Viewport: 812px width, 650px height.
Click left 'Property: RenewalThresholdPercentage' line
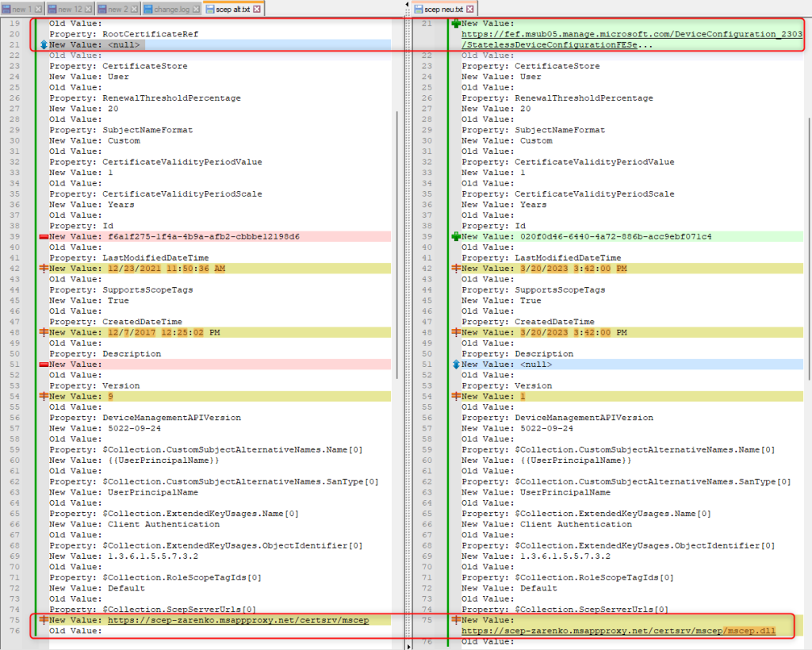click(x=145, y=98)
